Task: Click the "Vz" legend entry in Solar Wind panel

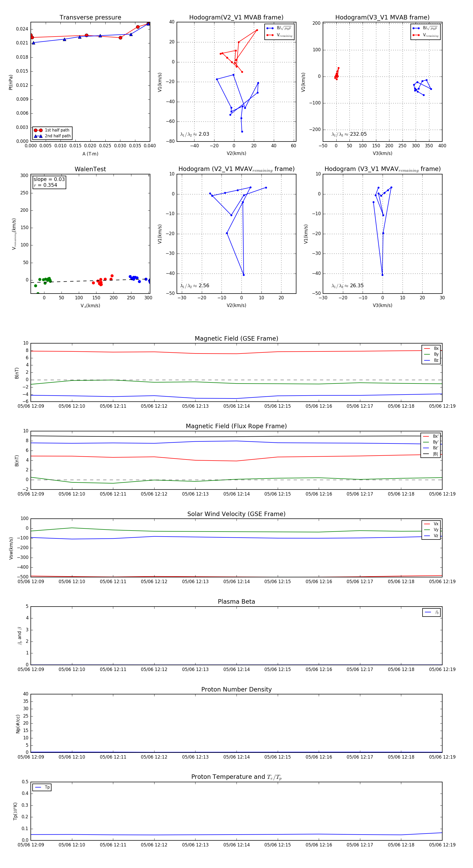Action: click(x=431, y=536)
